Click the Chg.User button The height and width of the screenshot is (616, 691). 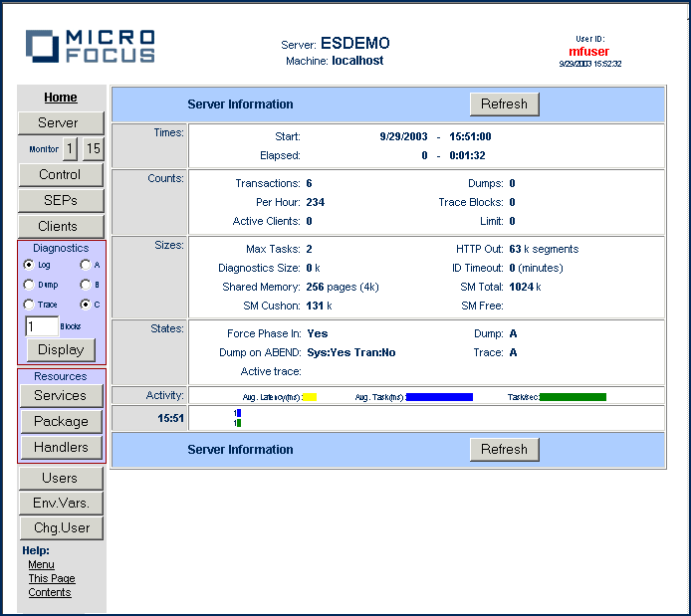[61, 528]
